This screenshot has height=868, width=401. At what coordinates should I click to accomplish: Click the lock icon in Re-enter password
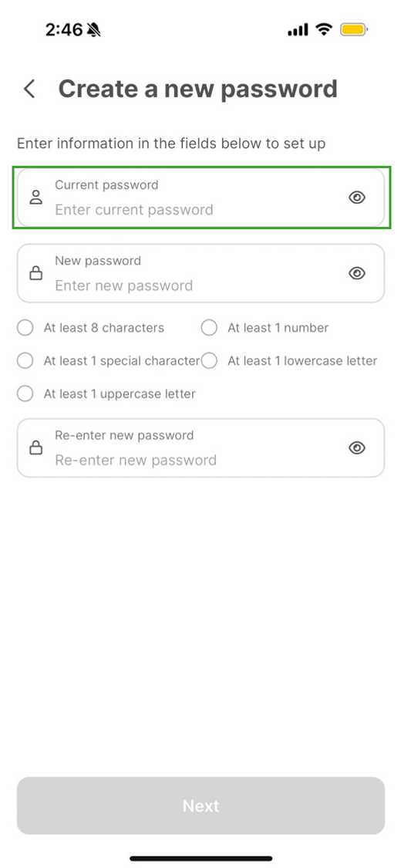pyautogui.click(x=36, y=448)
